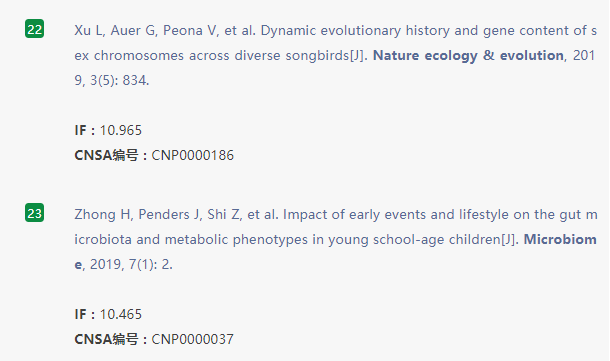Open the Xu L songbirds citation link
Screen dimensions: 610x361
point(335,55)
